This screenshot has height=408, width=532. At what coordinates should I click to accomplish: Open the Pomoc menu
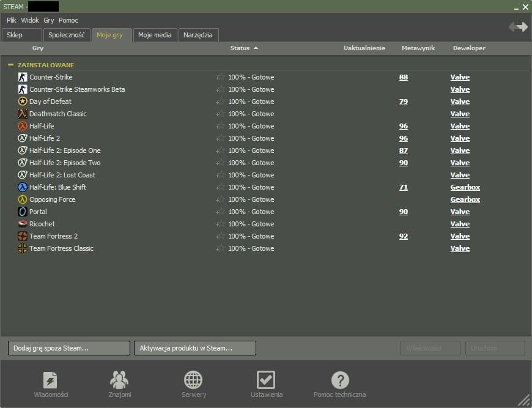(x=68, y=20)
